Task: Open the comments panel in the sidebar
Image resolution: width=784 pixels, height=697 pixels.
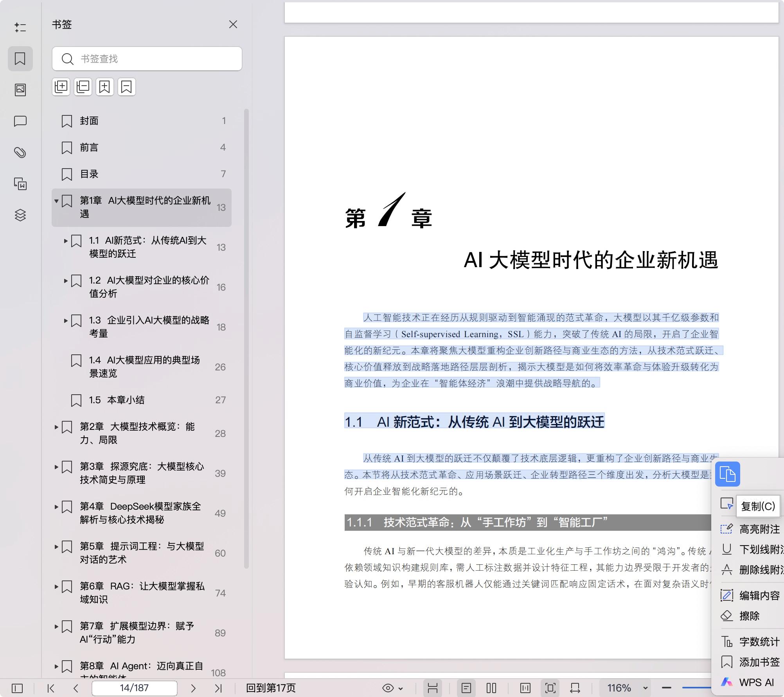Action: click(20, 121)
